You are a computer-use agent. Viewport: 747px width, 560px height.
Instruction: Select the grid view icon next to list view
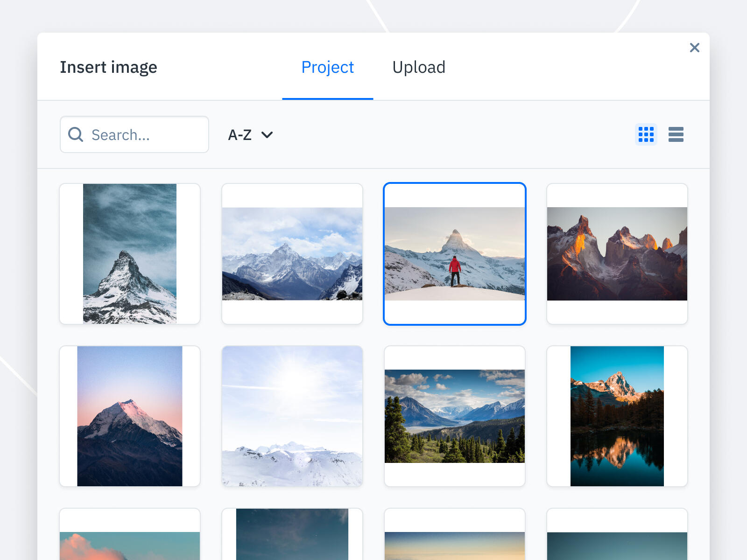pyautogui.click(x=646, y=134)
